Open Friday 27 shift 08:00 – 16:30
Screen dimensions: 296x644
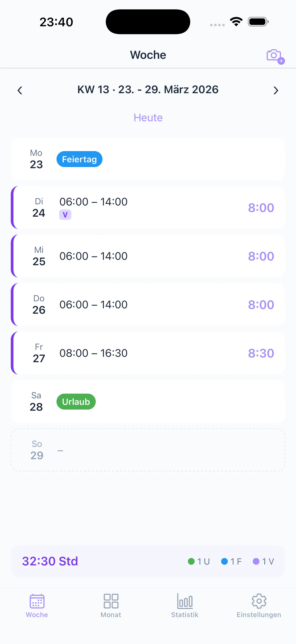[x=148, y=353]
